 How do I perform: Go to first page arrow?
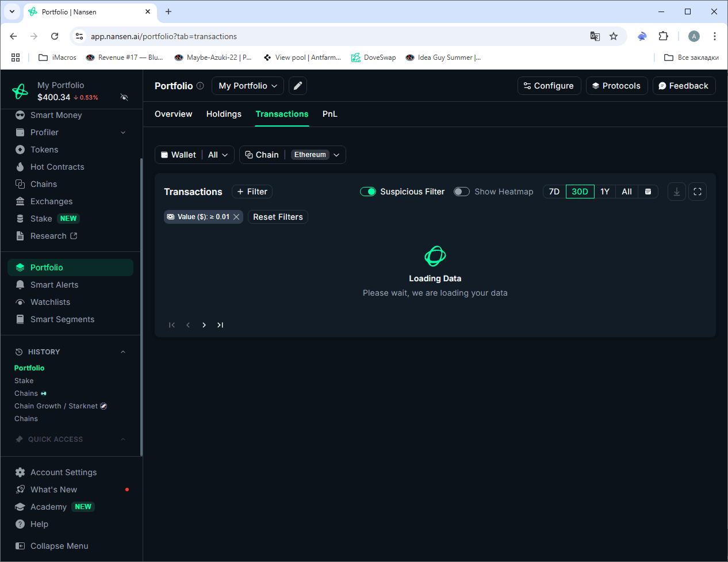pyautogui.click(x=172, y=325)
